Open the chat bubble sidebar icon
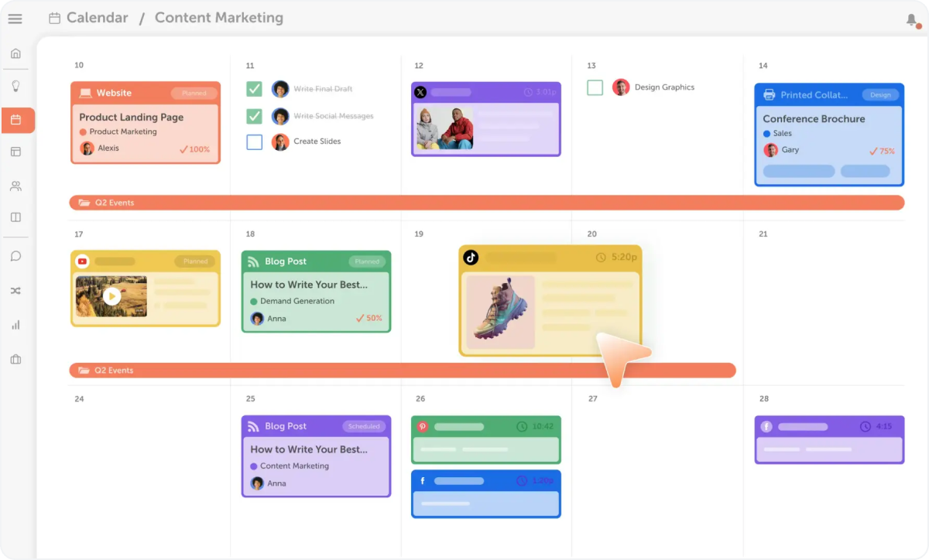 click(x=15, y=256)
